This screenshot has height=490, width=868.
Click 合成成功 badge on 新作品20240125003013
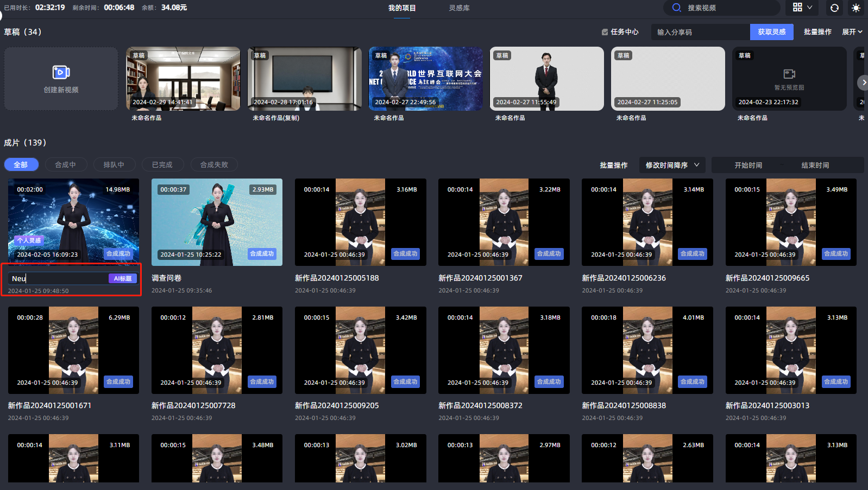(x=836, y=381)
